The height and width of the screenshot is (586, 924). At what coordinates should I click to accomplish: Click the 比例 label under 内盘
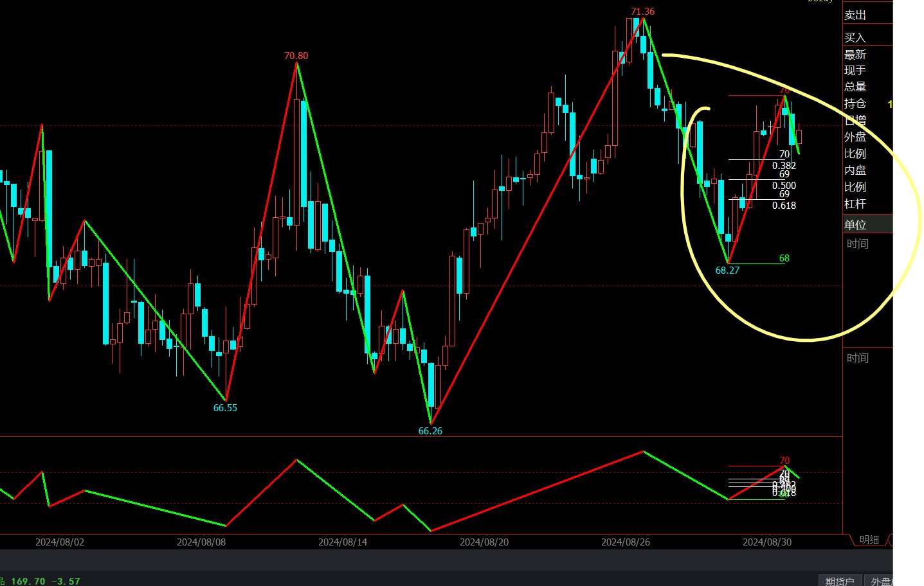pos(855,187)
